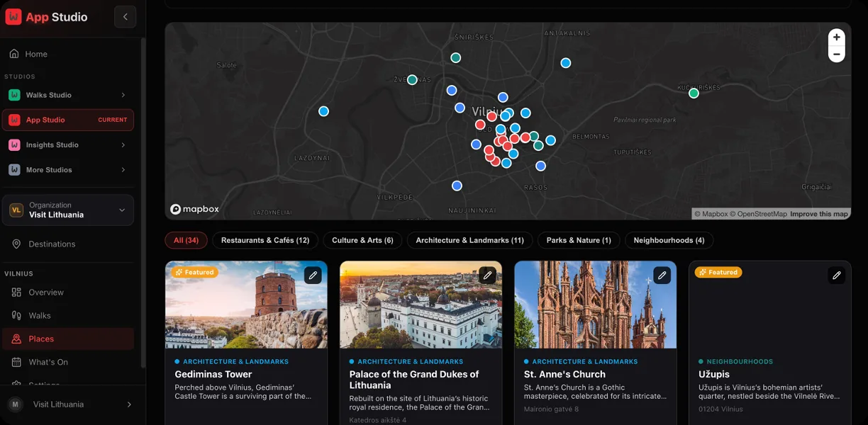This screenshot has height=425, width=868.
Task: Expand More Studios chevron
Action: (123, 169)
